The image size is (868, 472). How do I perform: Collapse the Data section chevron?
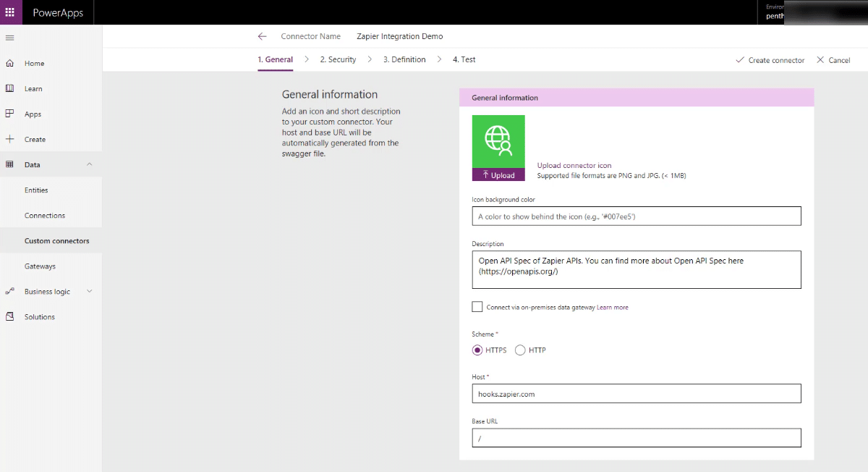[x=90, y=165]
